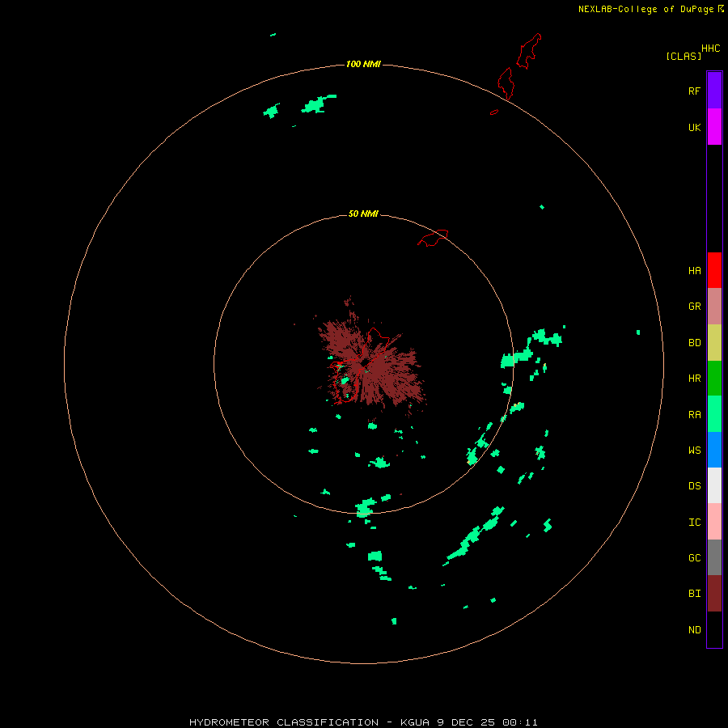Click the "100 NMI" range ring label
This screenshot has width=728, height=728.
tap(363, 64)
